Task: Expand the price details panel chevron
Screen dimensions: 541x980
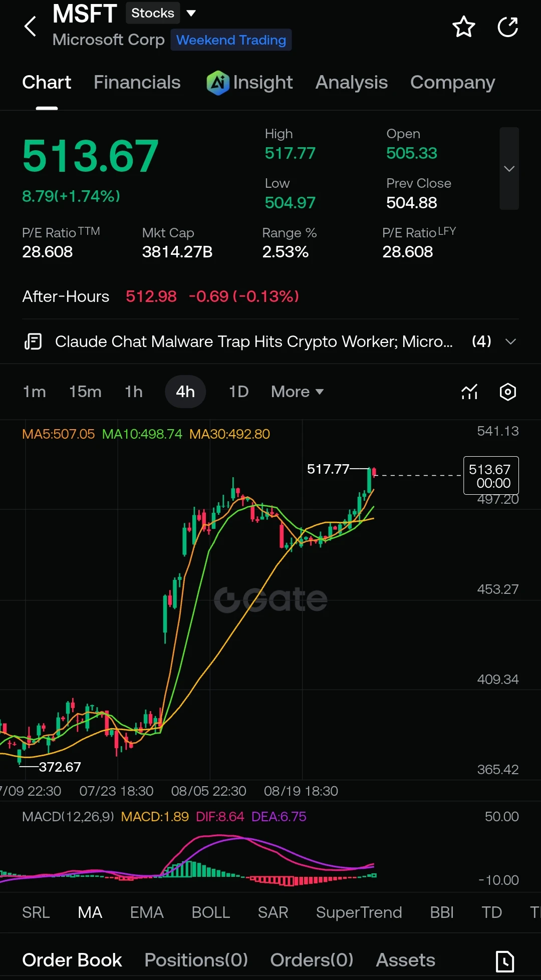Action: [509, 168]
